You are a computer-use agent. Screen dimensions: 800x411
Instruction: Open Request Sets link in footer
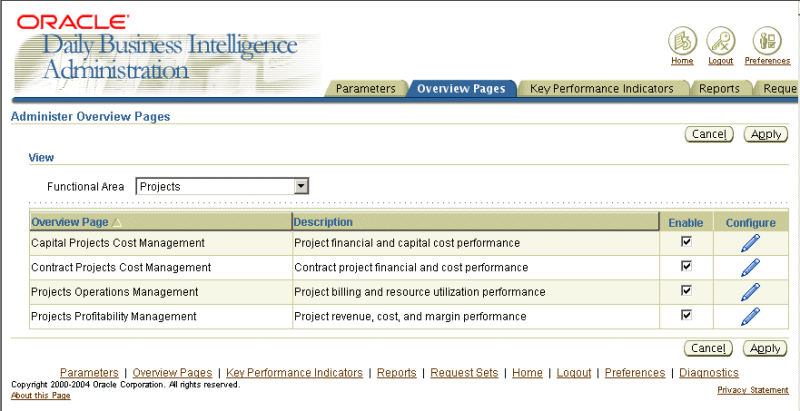pos(464,373)
